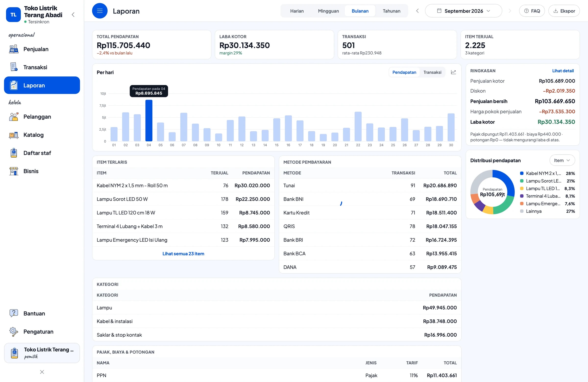588x382 pixels.
Task: Open Bantuan help page
Action: (x=42, y=313)
